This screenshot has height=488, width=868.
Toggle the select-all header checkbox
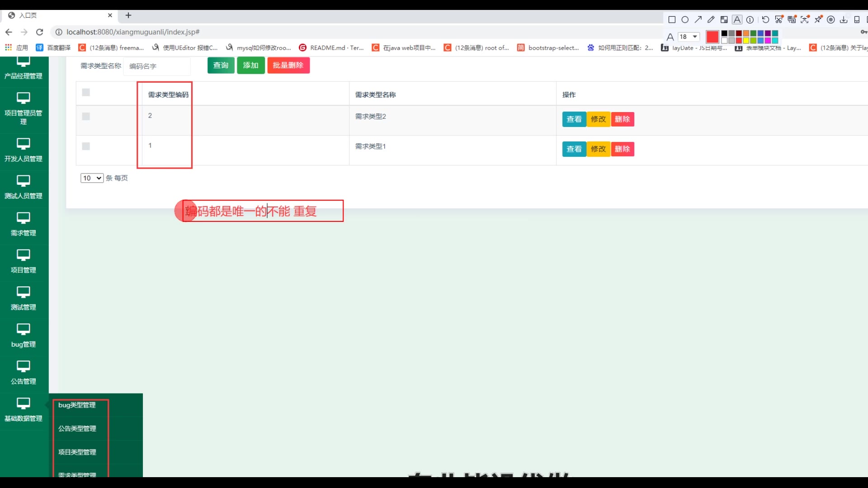coord(86,93)
